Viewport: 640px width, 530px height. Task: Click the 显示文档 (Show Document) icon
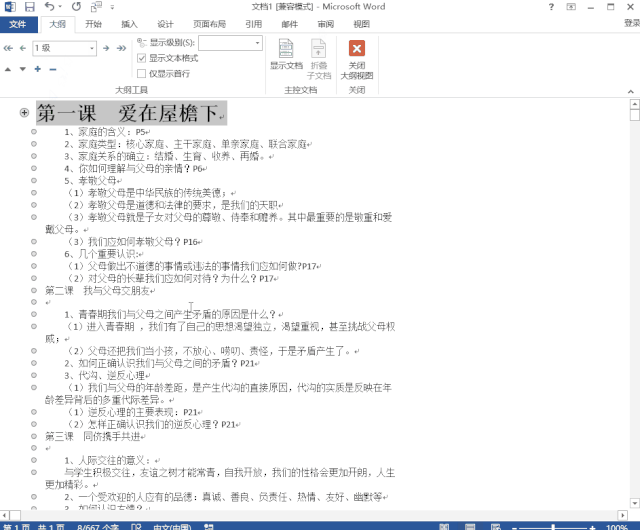286,55
